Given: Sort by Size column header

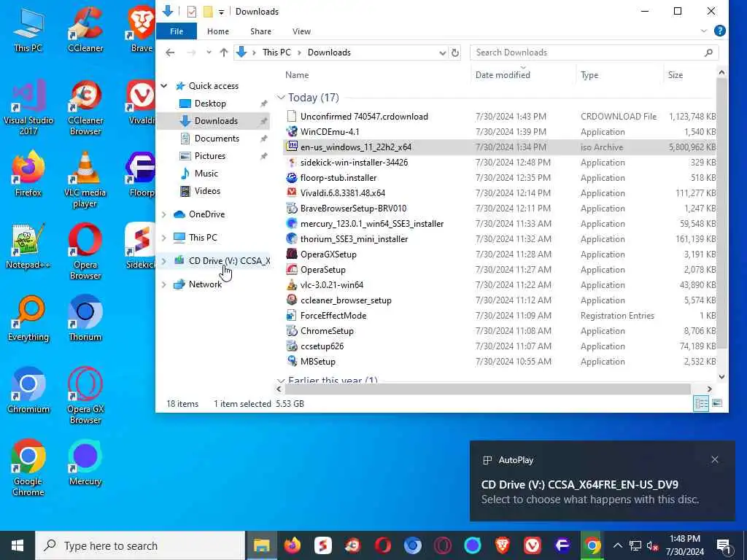Looking at the screenshot, I should [x=675, y=75].
